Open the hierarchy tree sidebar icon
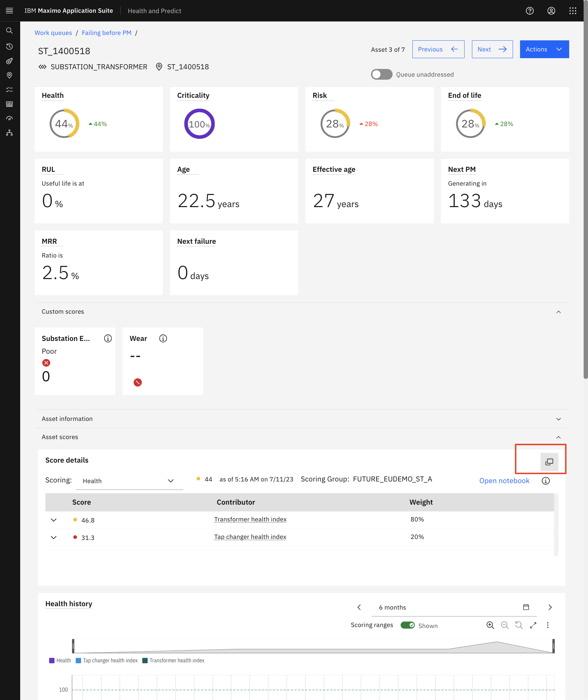Image resolution: width=588 pixels, height=700 pixels. 9,133
